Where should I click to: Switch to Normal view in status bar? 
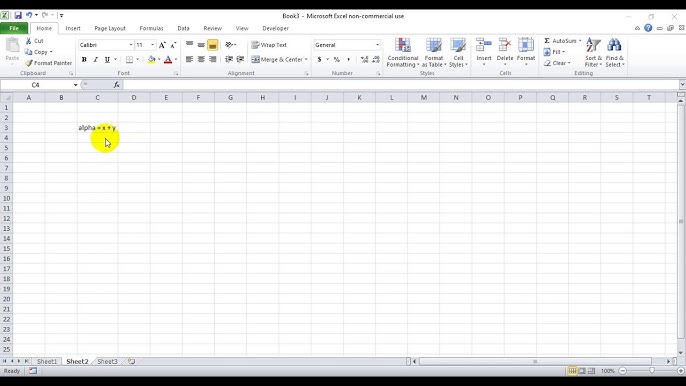click(x=572, y=371)
